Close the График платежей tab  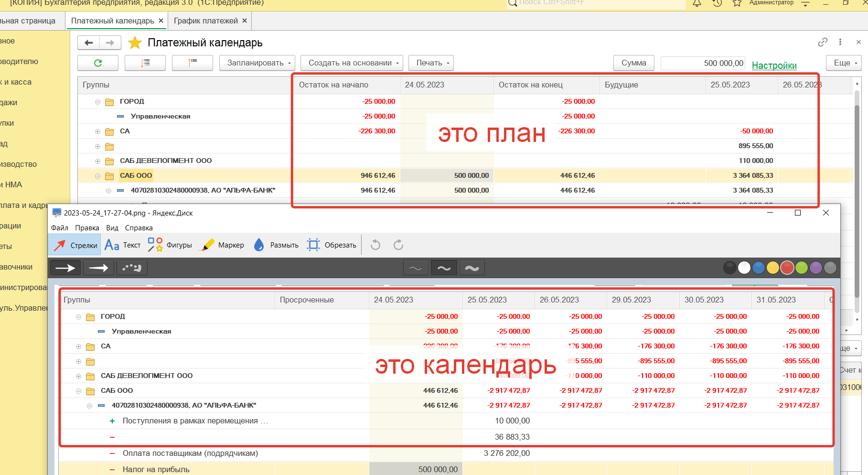pyautogui.click(x=245, y=21)
